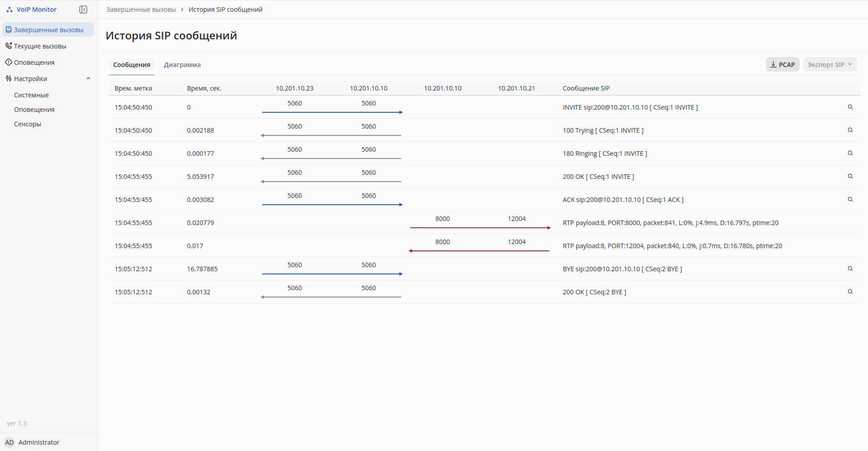Open Оповещения top-level sidebar item
The width and height of the screenshot is (868, 451).
click(34, 62)
